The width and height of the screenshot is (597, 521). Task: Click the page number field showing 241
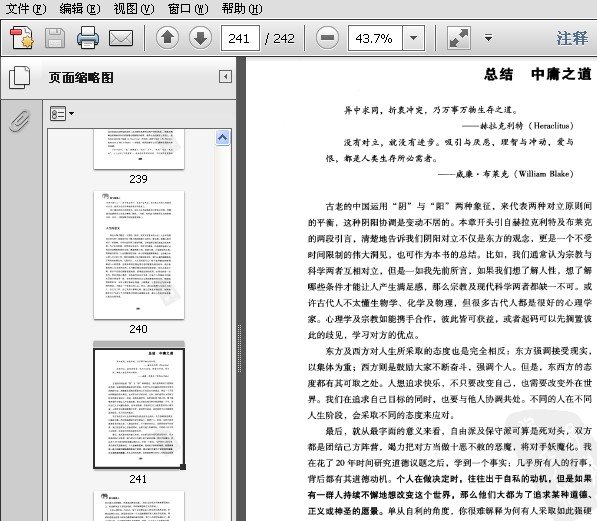[240, 38]
